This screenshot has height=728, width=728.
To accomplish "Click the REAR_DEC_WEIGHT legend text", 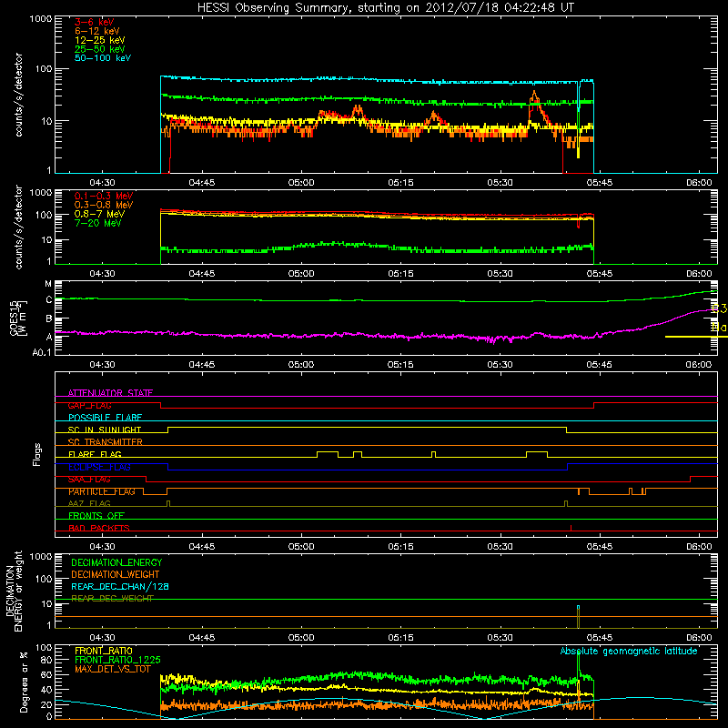I will 112,599.
